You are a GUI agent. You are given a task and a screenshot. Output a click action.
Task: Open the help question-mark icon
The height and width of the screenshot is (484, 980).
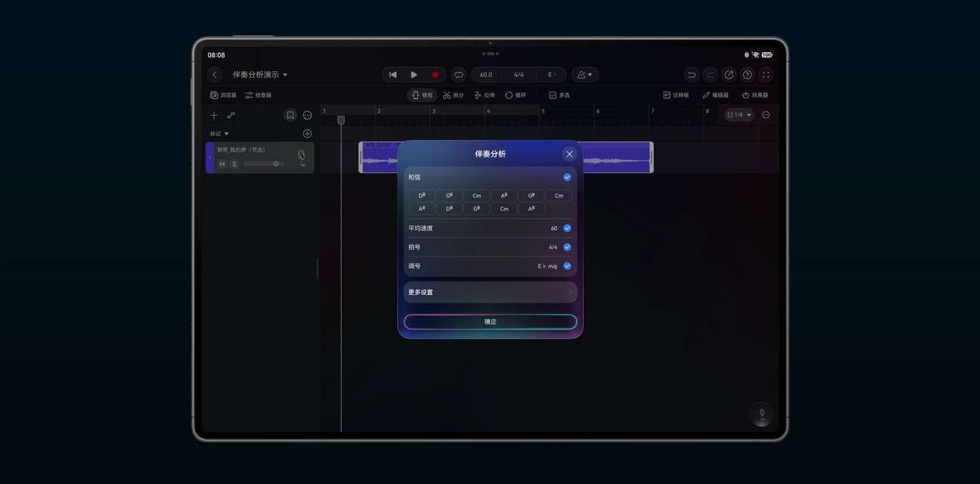click(747, 75)
